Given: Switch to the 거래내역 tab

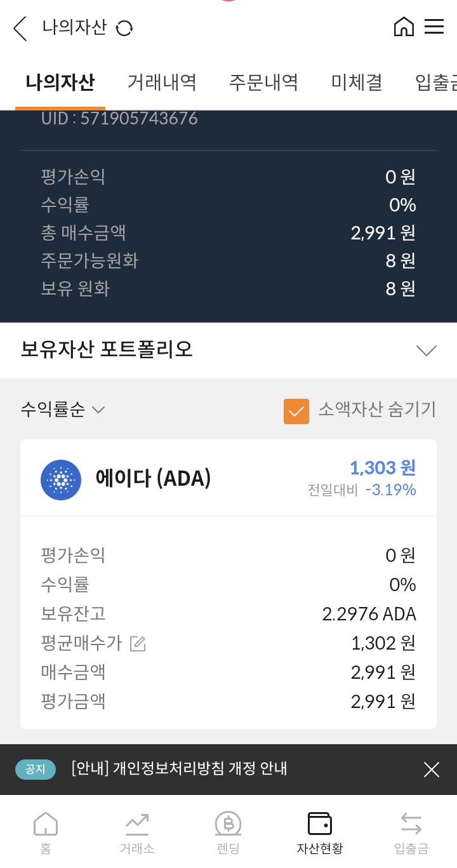Looking at the screenshot, I should pos(162,83).
